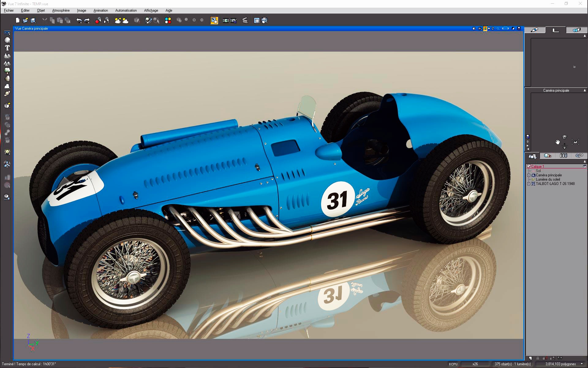Open the atmosphere load icon (sun and cloud with arrow)
The width and height of the screenshot is (588, 368).
tap(118, 21)
